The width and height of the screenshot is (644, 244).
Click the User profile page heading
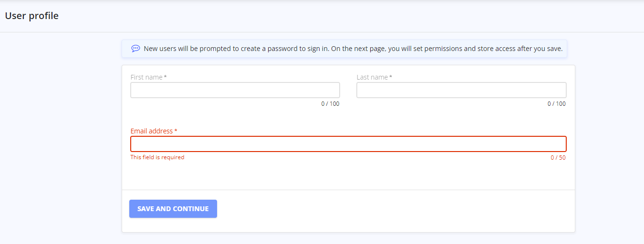click(x=32, y=16)
